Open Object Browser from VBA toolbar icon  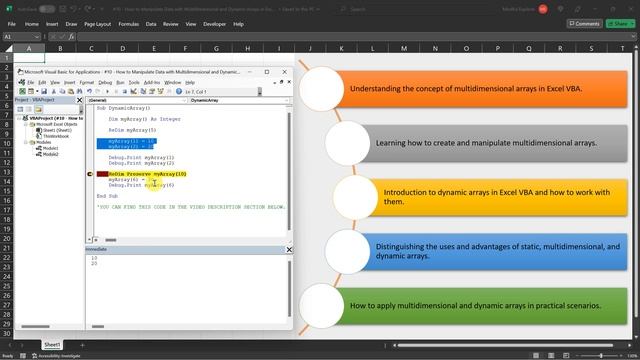[x=160, y=91]
